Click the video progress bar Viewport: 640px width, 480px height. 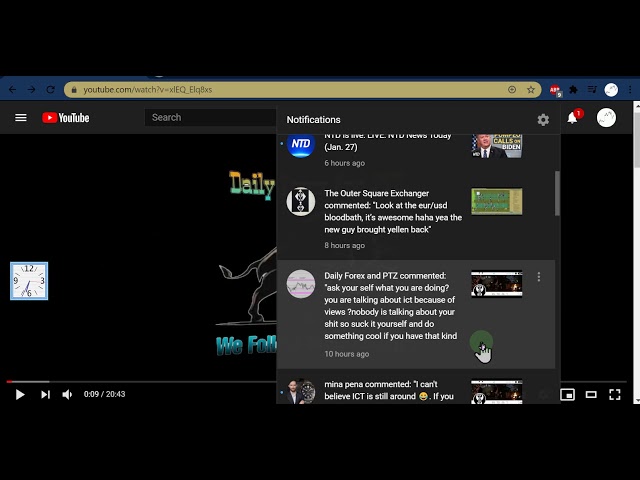coord(300,381)
